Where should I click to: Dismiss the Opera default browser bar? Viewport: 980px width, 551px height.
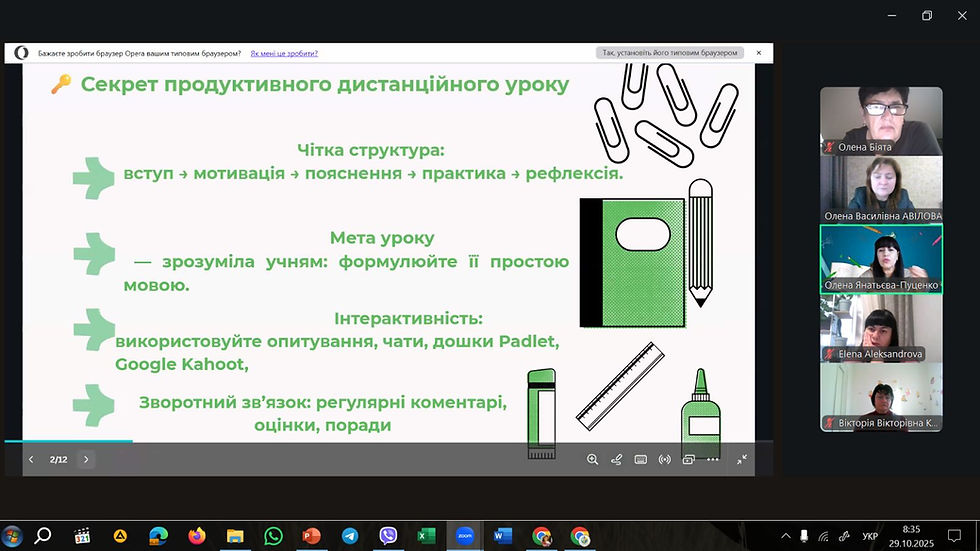click(759, 53)
